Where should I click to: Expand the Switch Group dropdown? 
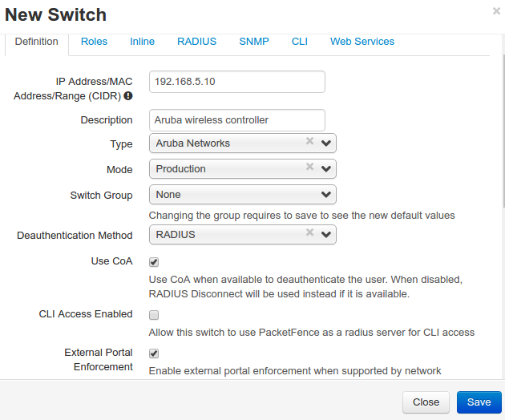(243, 195)
